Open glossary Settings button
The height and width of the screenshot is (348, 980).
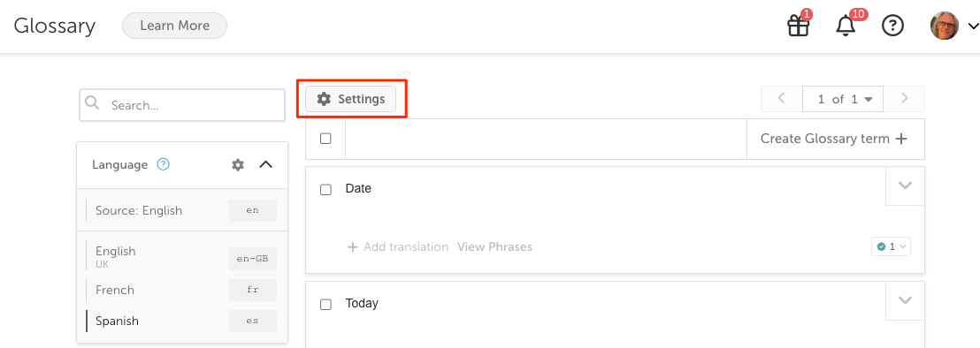(350, 99)
